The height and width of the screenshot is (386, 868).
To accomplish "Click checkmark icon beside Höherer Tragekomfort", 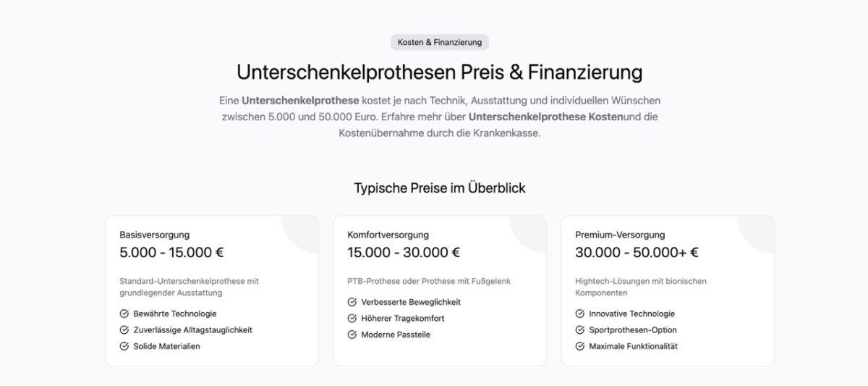I will pos(352,319).
